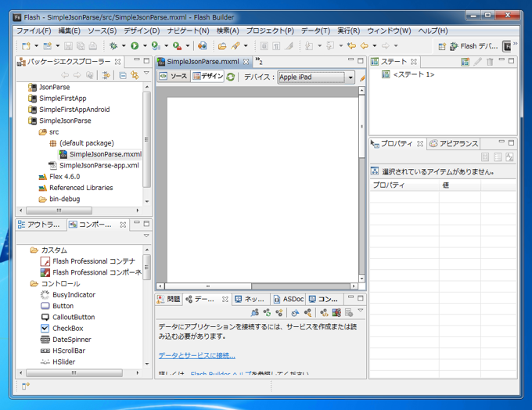The width and height of the screenshot is (532, 410).
Task: Select the JsonParse project
Action: coord(54,87)
